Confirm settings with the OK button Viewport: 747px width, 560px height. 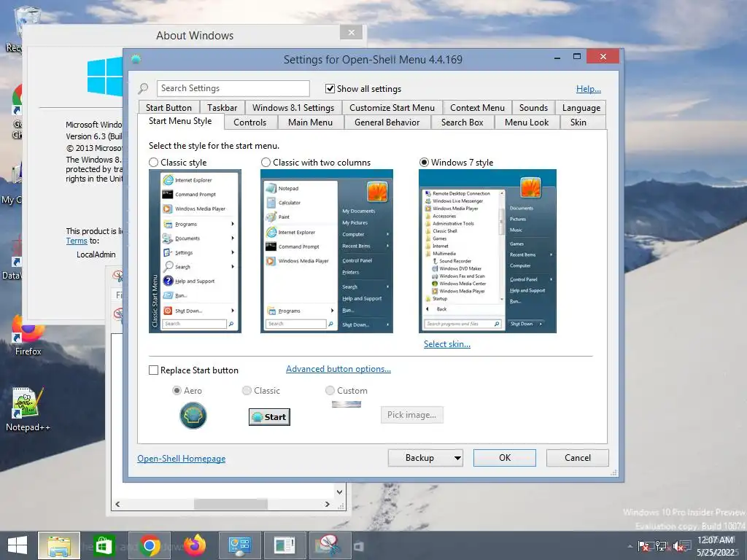point(505,458)
